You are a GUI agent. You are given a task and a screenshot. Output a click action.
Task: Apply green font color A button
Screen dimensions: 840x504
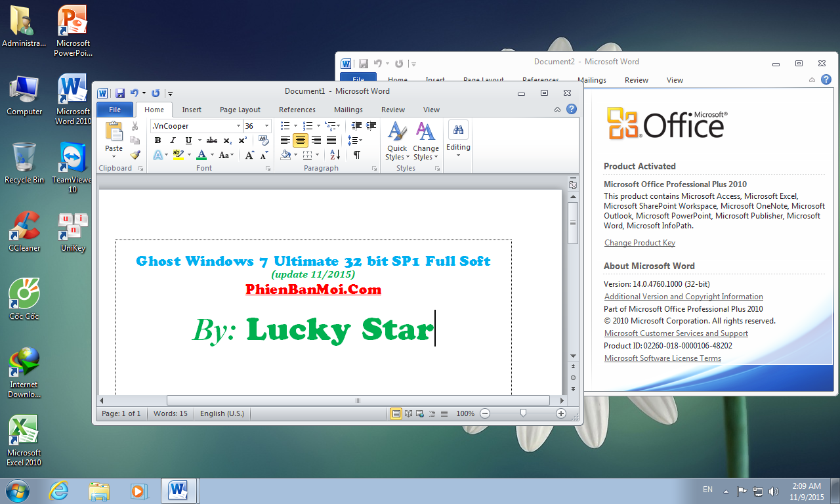coord(202,156)
